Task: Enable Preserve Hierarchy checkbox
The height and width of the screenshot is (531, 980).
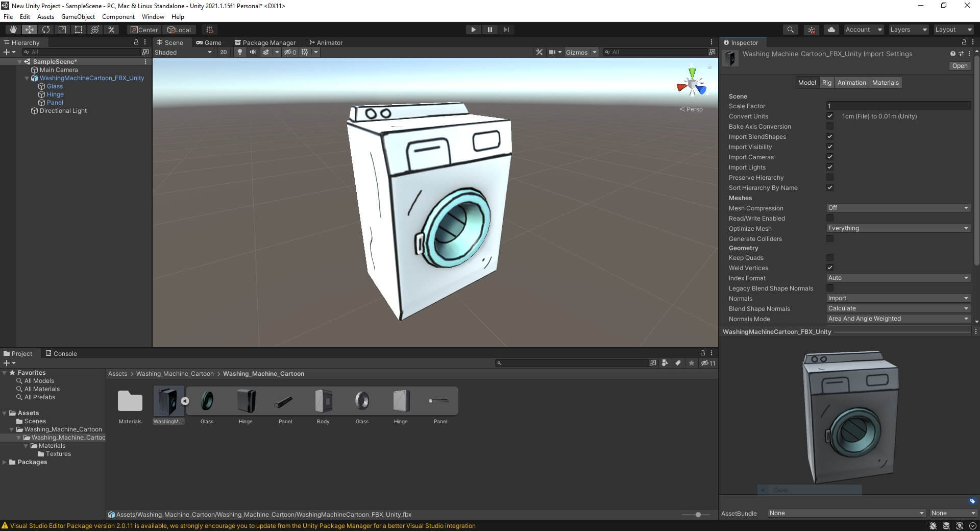Action: tap(830, 177)
